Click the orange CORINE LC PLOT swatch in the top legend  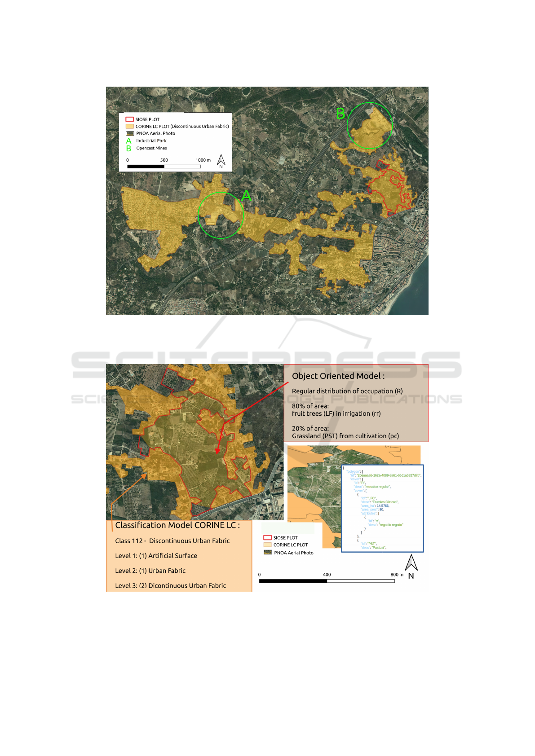pos(130,127)
